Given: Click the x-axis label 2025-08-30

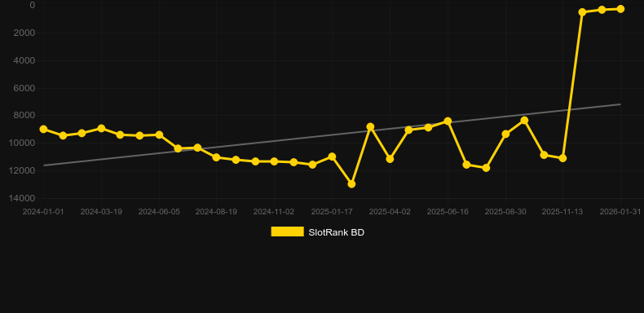Looking at the screenshot, I should 505,212.
